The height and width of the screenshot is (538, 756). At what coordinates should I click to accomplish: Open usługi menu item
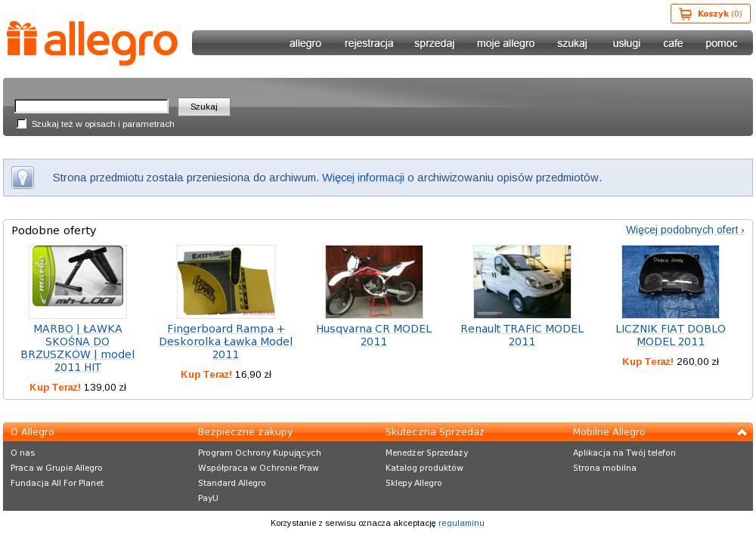[x=626, y=43]
